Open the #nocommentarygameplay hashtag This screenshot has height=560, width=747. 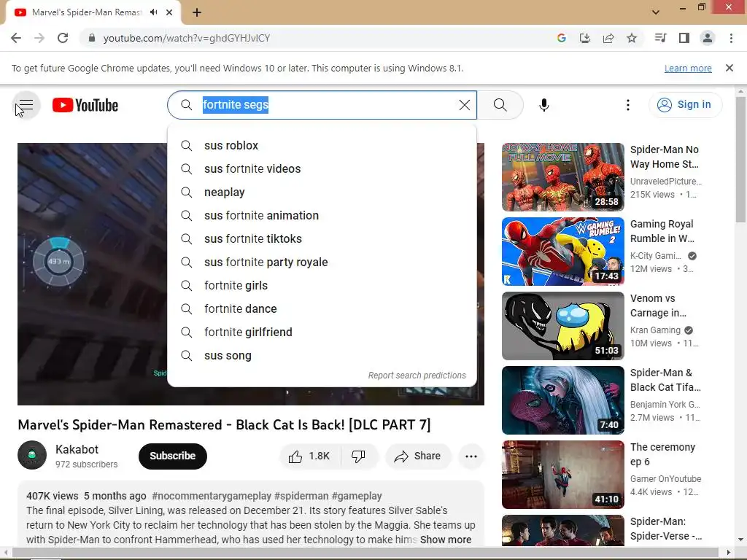pos(212,496)
